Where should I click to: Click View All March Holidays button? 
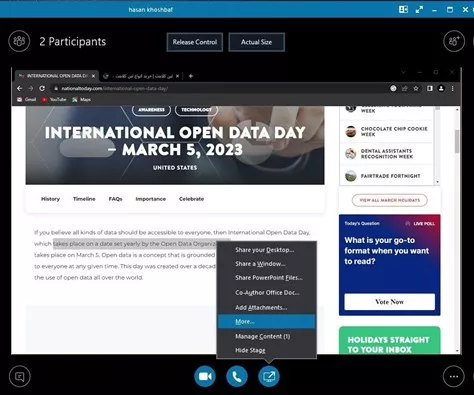click(389, 200)
